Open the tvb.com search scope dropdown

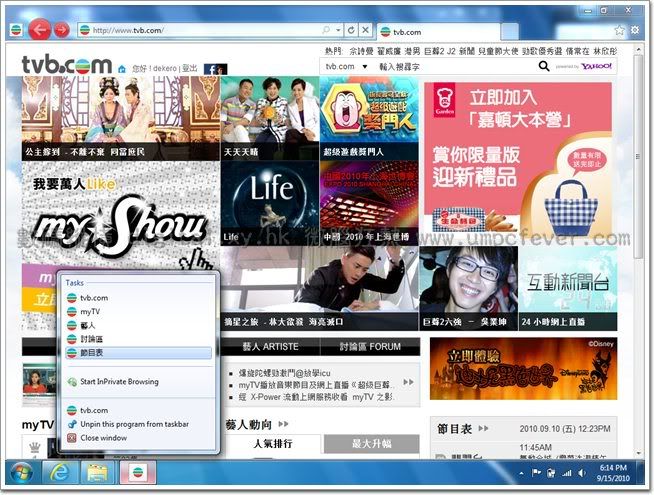(x=348, y=67)
